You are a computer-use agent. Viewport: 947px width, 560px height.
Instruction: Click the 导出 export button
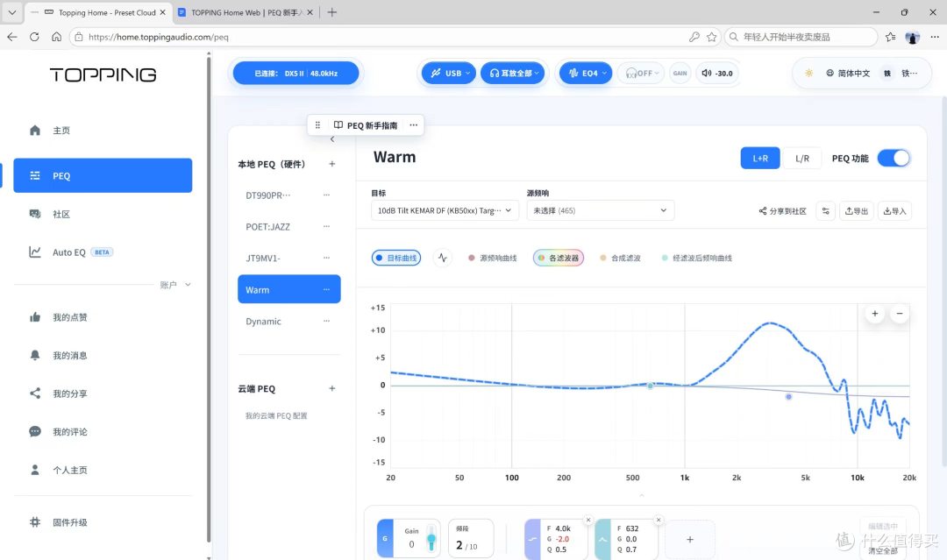[x=857, y=210]
